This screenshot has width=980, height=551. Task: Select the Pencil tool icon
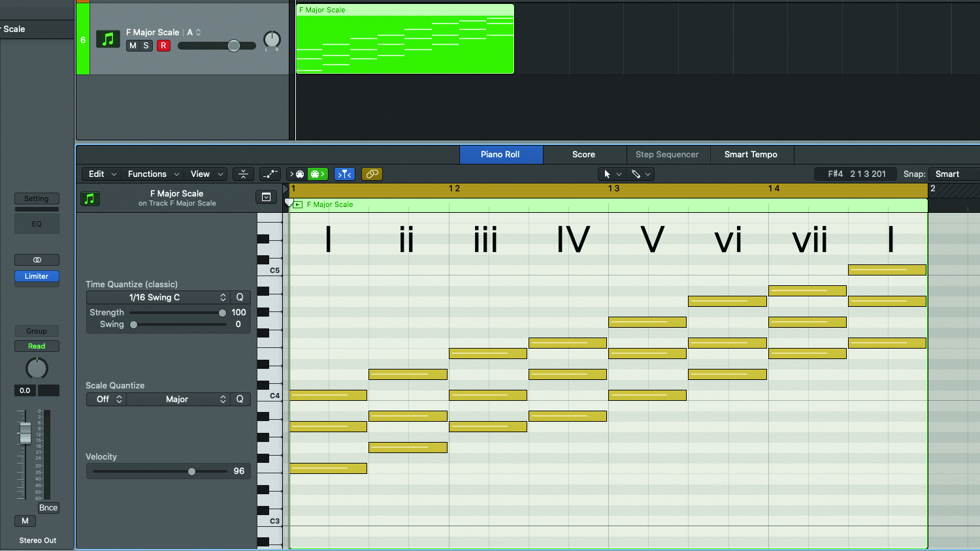coord(636,174)
